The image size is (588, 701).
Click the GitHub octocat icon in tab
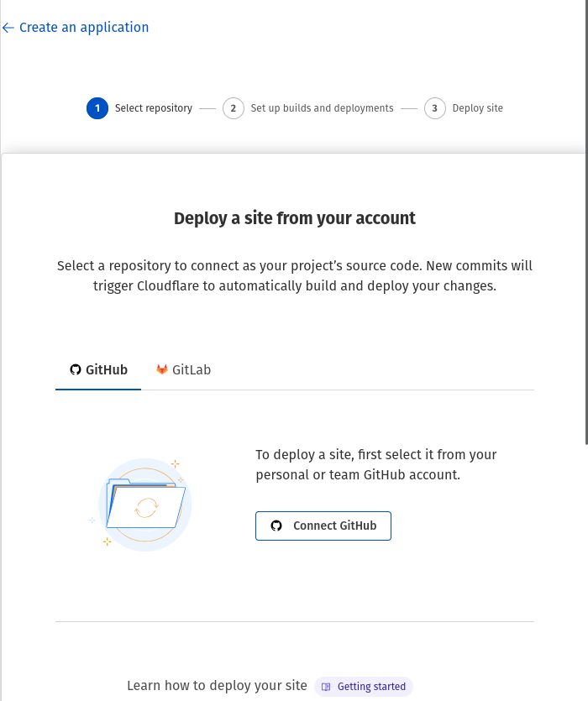point(76,369)
